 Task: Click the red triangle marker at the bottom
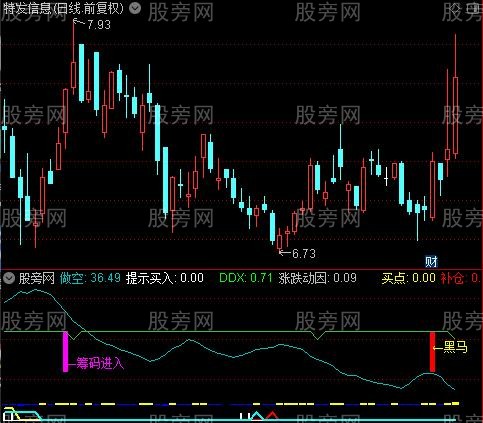point(272,415)
